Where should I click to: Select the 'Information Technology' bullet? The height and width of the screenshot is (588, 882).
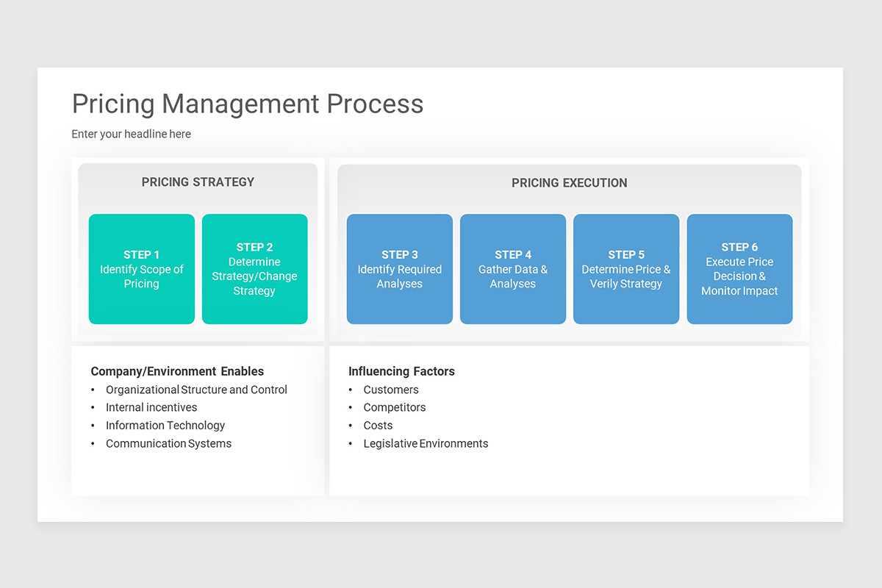pyautogui.click(x=165, y=426)
